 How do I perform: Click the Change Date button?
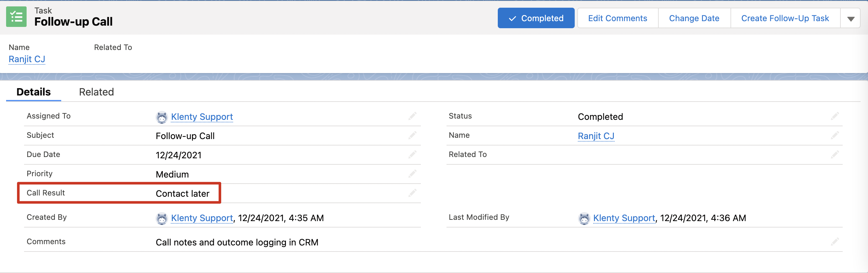[694, 18]
